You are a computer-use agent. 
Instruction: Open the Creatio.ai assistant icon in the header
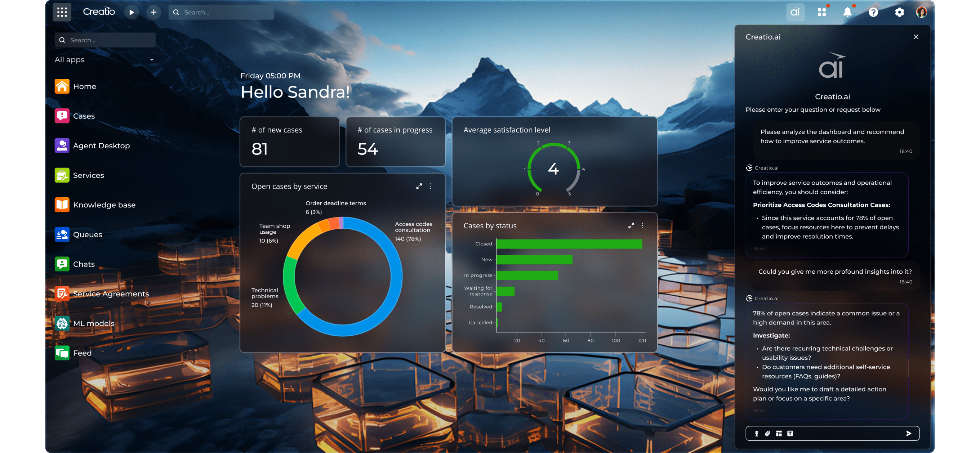(795, 12)
